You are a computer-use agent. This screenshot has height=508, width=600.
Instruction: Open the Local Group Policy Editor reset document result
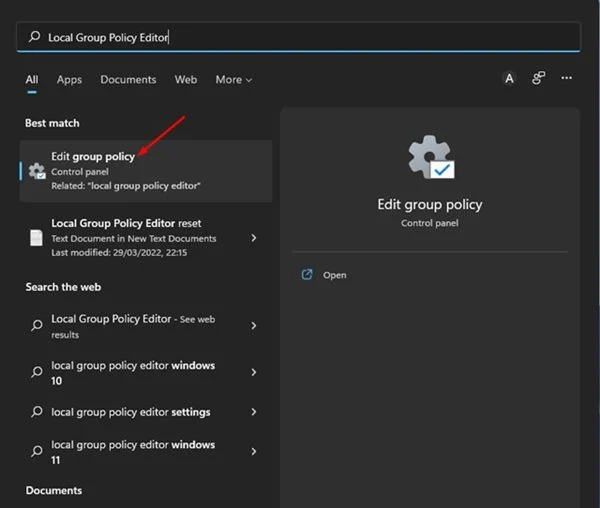coord(146,238)
